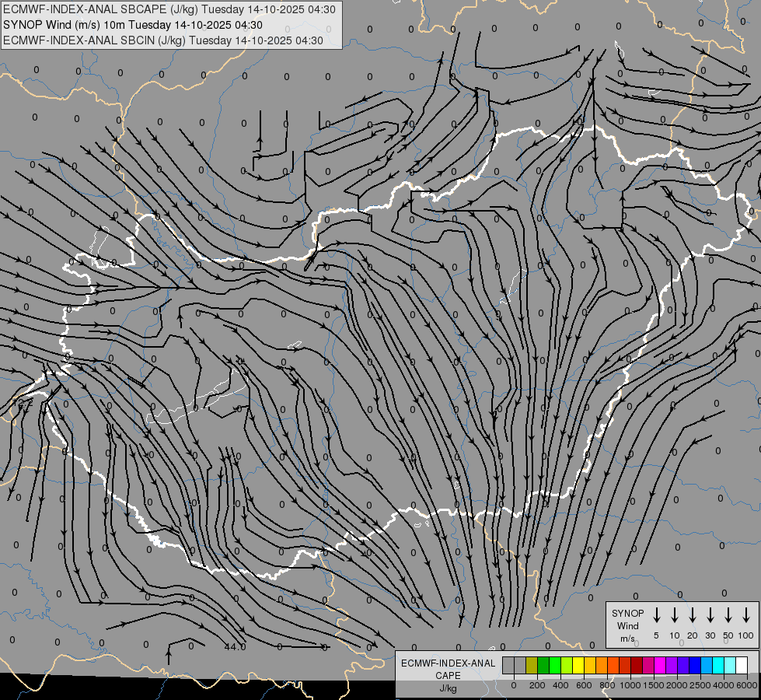Pick the bright green 400 J/kg swatch
The height and width of the screenshot is (700, 761).
coord(555,665)
